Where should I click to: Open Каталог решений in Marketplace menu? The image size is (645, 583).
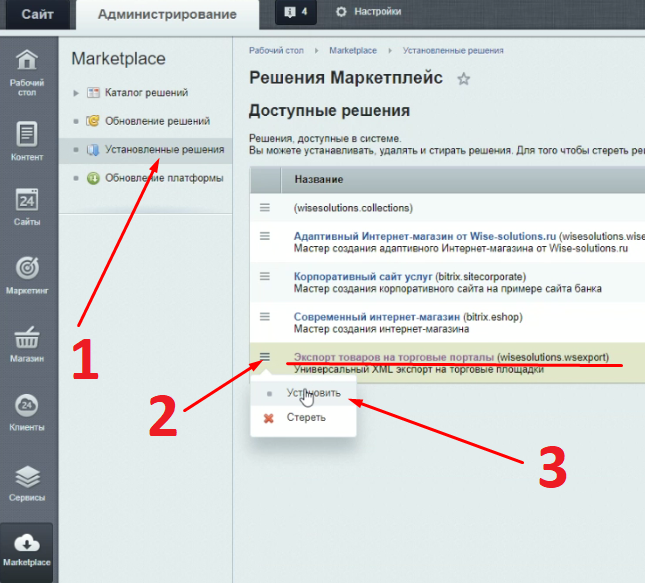point(146,93)
